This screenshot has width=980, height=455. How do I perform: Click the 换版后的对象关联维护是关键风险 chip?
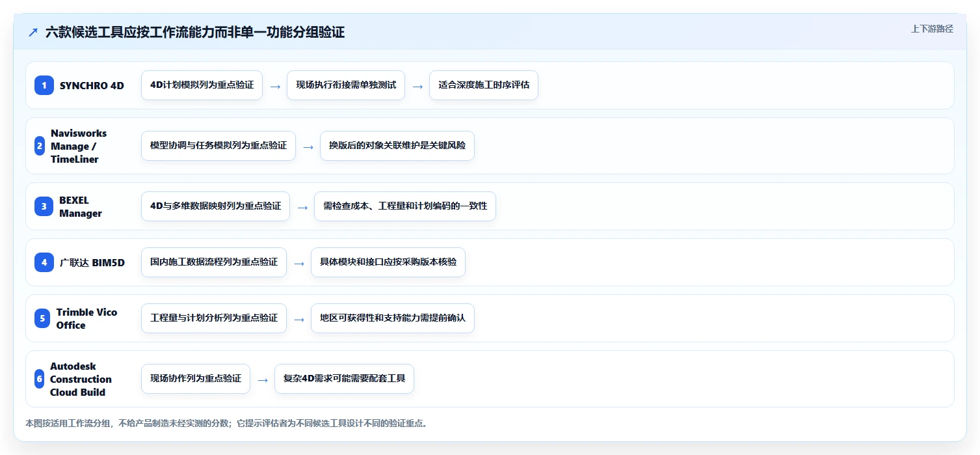(x=397, y=146)
